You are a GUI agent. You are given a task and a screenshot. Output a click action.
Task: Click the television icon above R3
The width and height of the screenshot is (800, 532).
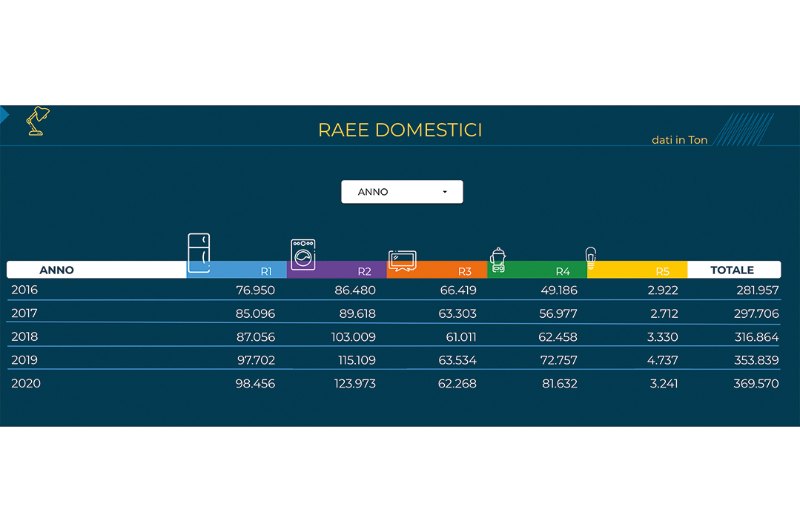tap(402, 262)
